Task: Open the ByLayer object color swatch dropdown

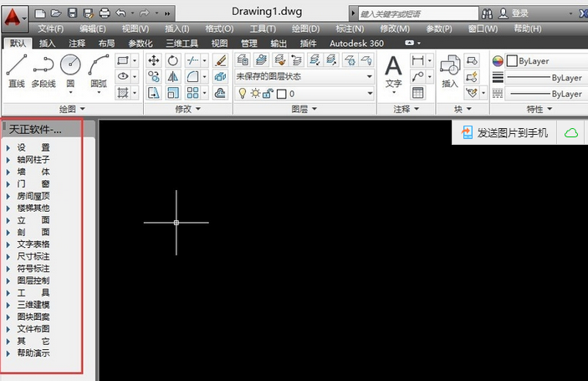Action: (x=546, y=61)
